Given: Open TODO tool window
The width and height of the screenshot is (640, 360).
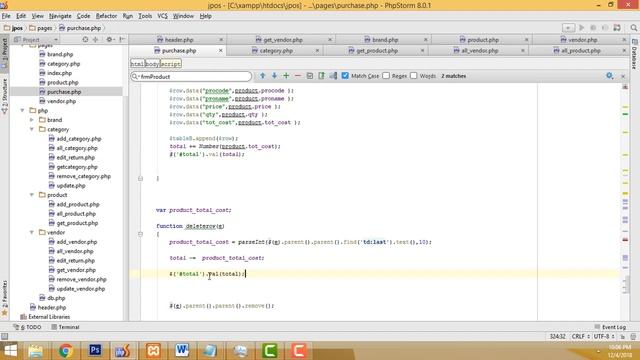Looking at the screenshot, I should pos(27,327).
